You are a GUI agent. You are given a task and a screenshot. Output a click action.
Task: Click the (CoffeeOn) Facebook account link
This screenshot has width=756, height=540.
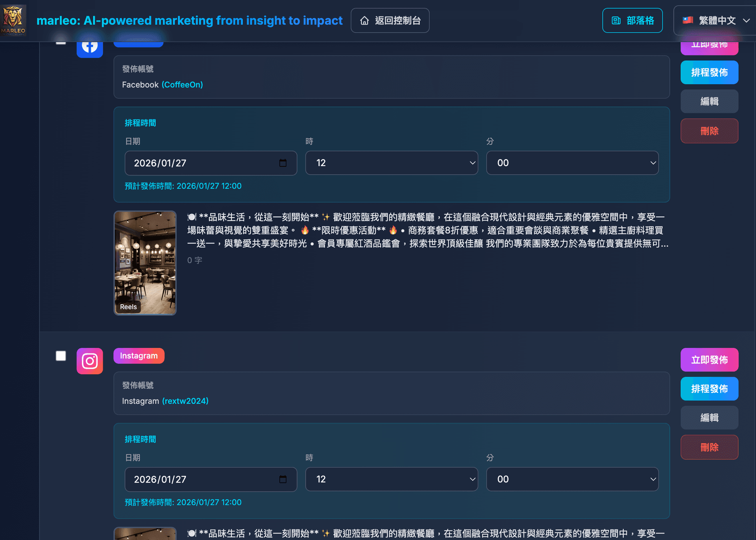point(182,85)
